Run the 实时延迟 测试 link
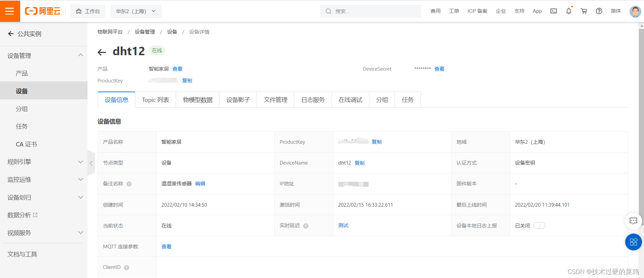This screenshot has height=278, width=644. (343, 225)
